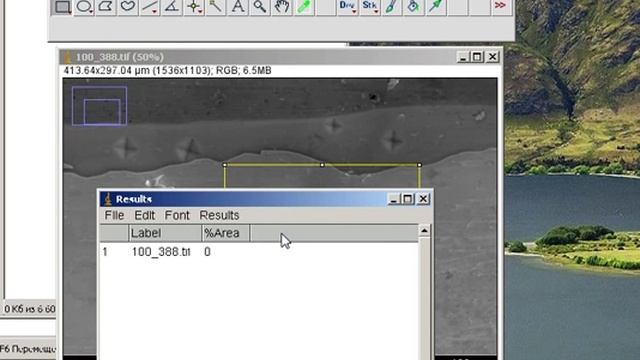Maximize the 100_388.tif image window

tap(477, 57)
